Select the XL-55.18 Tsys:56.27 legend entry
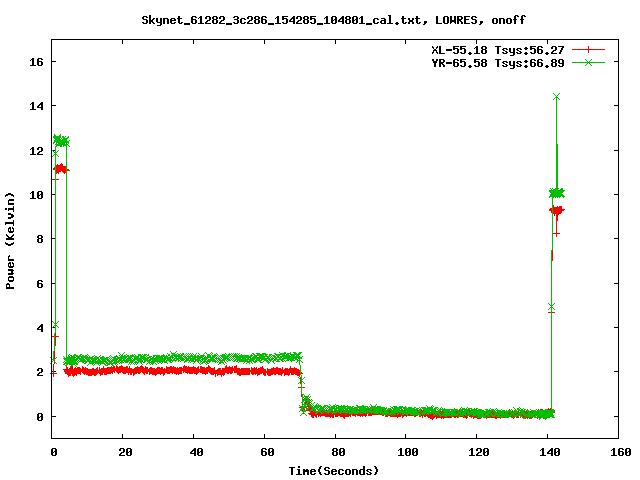 click(x=498, y=50)
